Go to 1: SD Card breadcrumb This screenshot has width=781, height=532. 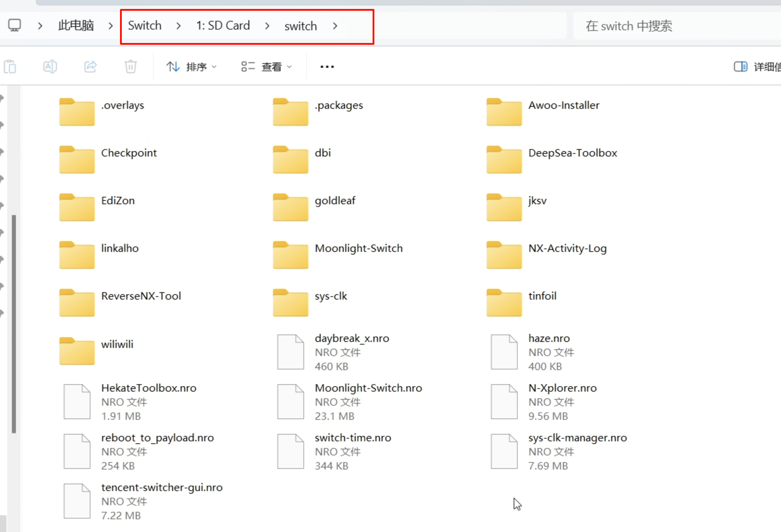coord(223,26)
